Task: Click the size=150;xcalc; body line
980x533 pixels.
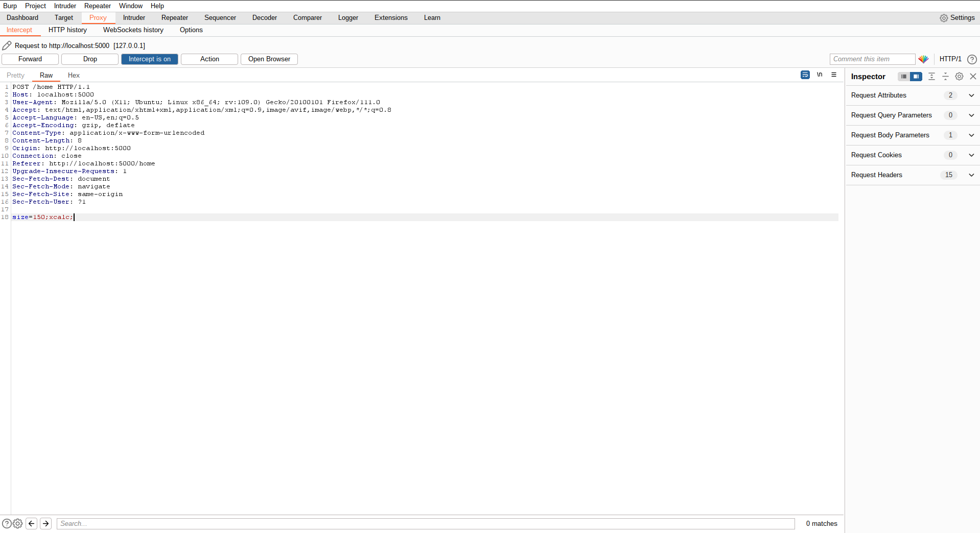Action: tap(43, 217)
